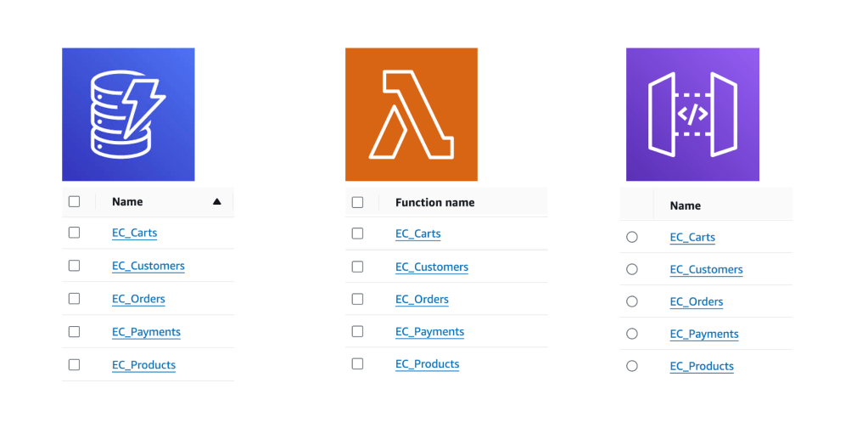Select the EC_Products API radio button
The image size is (868, 422).
pyautogui.click(x=631, y=366)
